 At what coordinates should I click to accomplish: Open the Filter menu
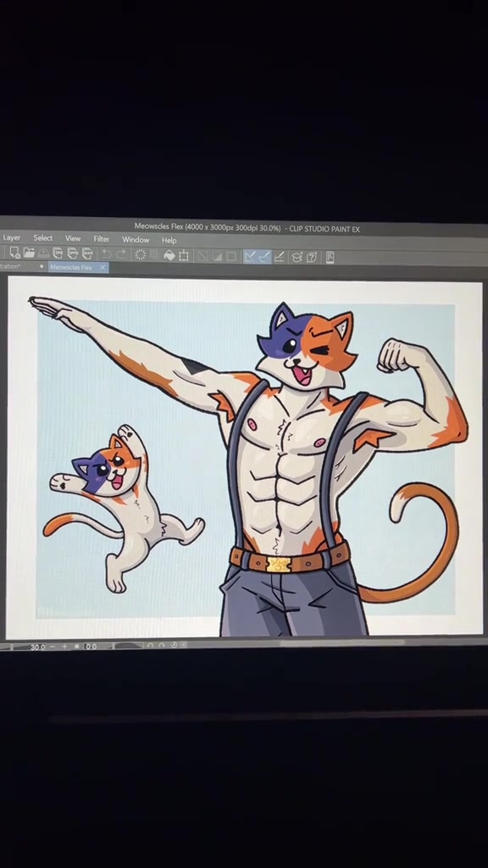102,238
